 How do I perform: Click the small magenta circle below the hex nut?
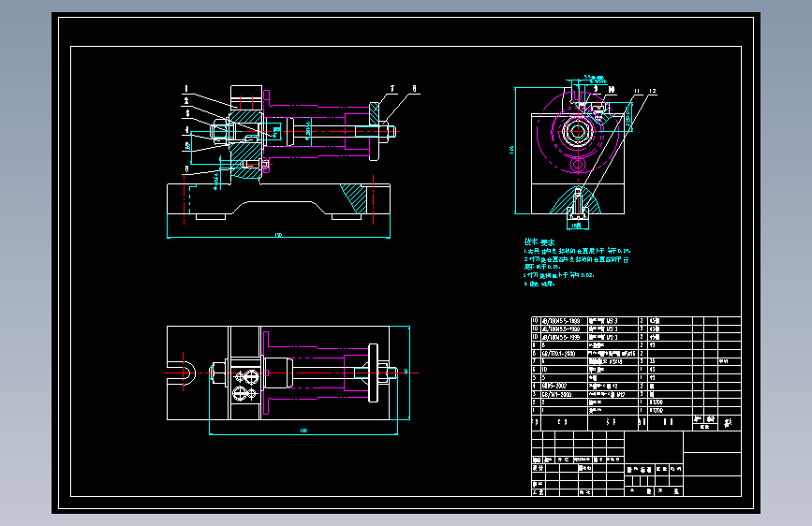578,165
